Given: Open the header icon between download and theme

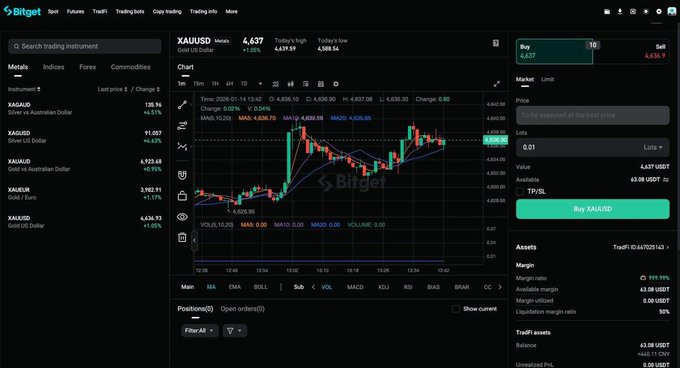Looking at the screenshot, I should [x=633, y=12].
